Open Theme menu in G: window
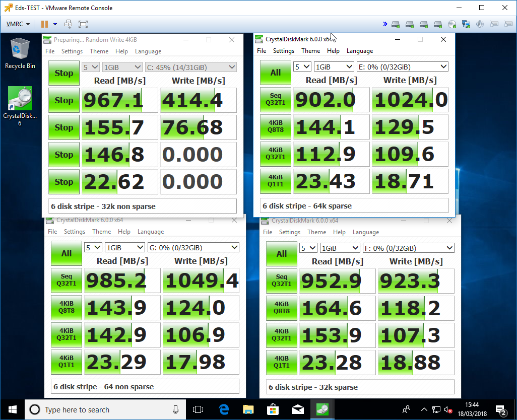 pos(102,232)
